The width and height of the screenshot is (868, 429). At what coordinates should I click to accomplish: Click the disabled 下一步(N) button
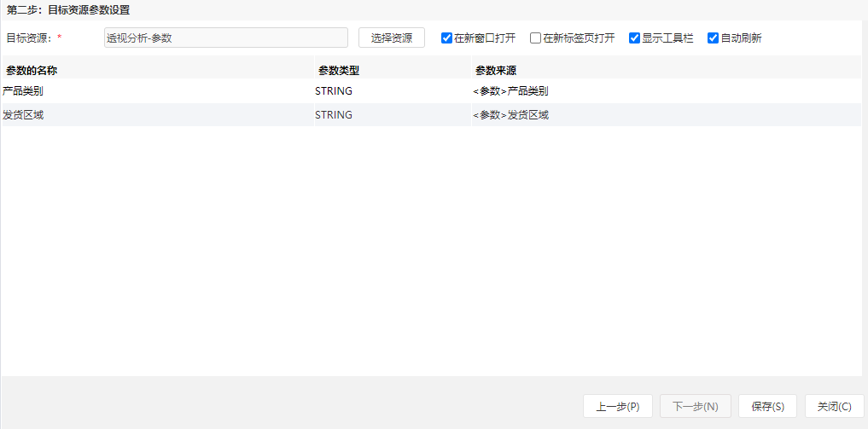point(696,406)
